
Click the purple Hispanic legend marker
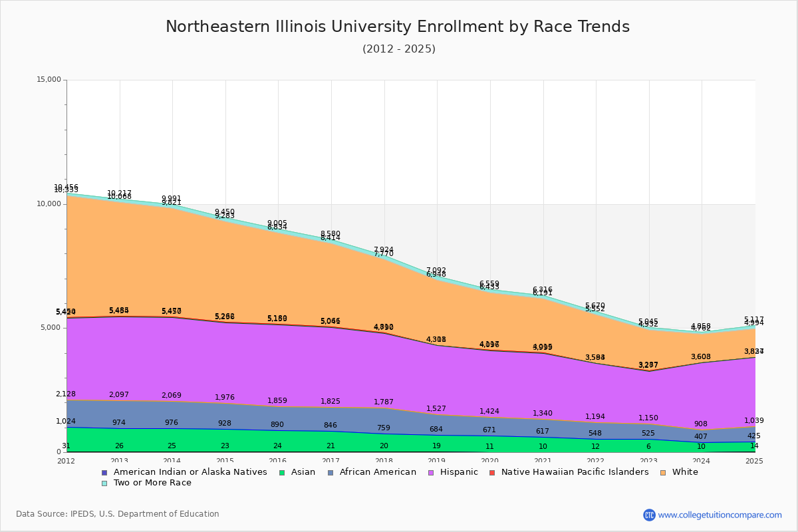click(430, 473)
